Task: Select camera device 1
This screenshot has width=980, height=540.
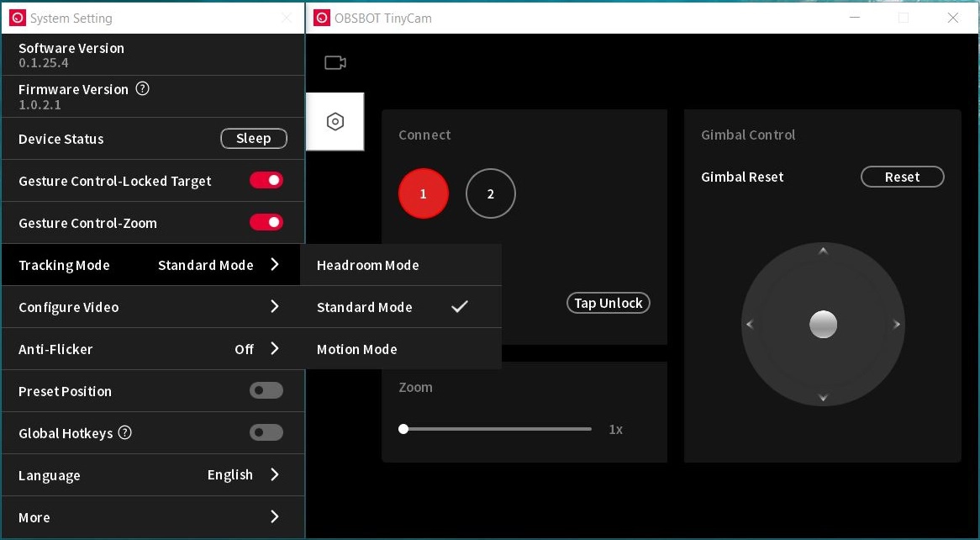Action: coord(423,193)
